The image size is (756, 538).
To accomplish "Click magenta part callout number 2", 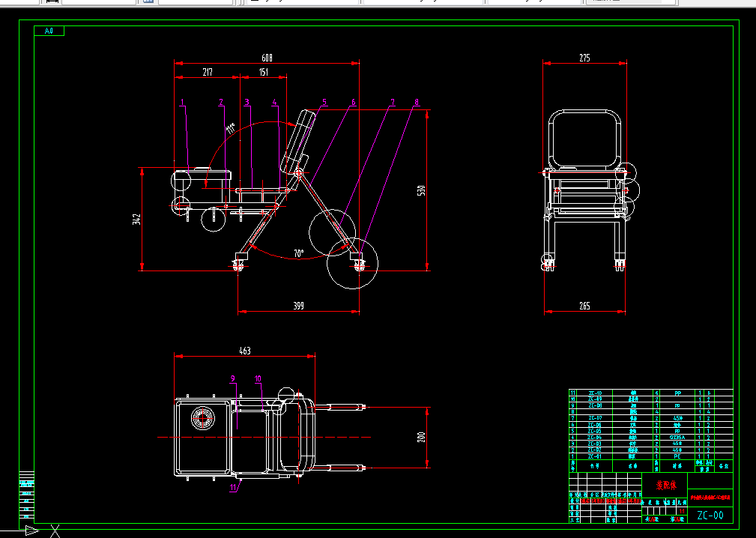I will pos(221,102).
